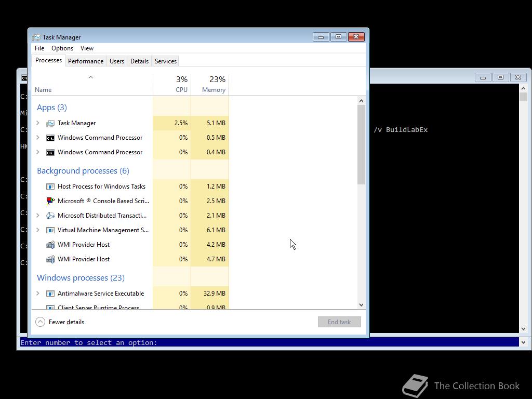The width and height of the screenshot is (532, 399).
Task: Click command prompt window scroll down arrow
Action: point(523,329)
